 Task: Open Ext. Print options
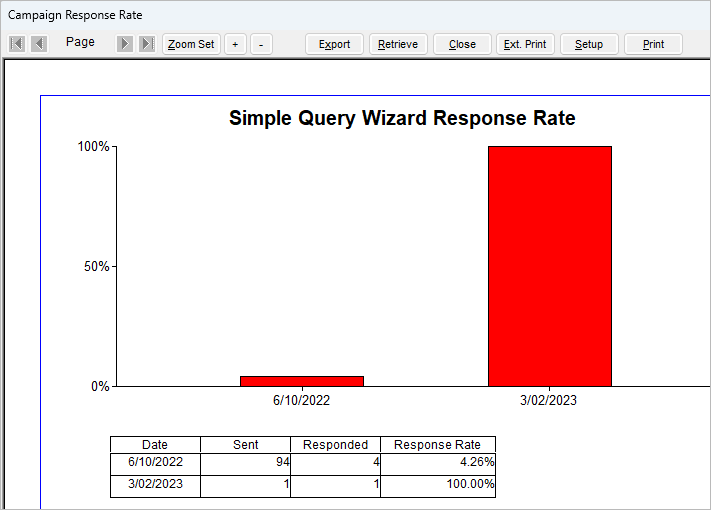click(x=525, y=44)
